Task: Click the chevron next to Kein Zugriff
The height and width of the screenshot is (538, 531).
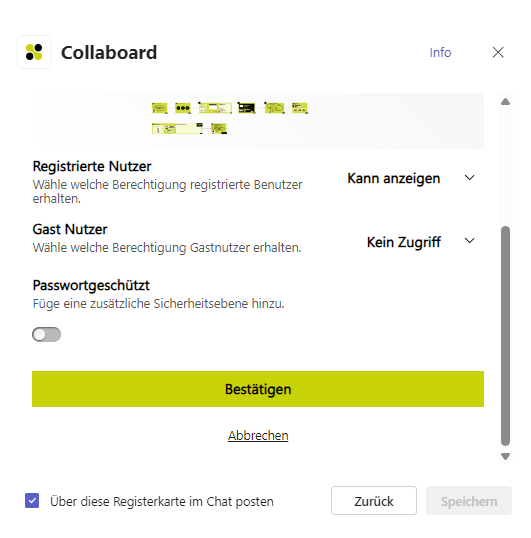Action: point(469,241)
